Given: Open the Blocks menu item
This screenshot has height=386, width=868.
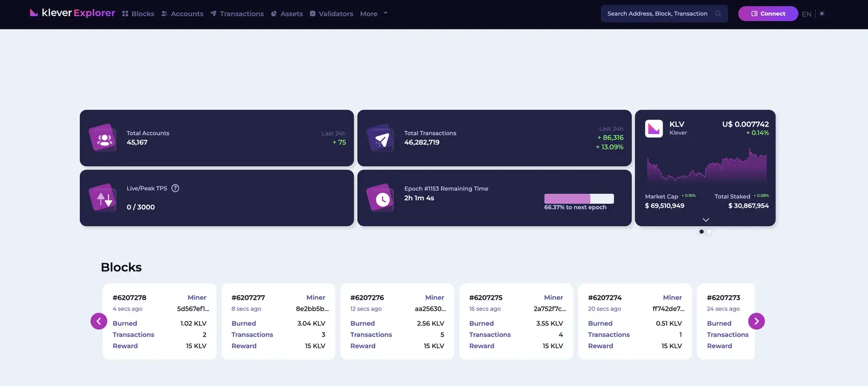Looking at the screenshot, I should click(138, 13).
